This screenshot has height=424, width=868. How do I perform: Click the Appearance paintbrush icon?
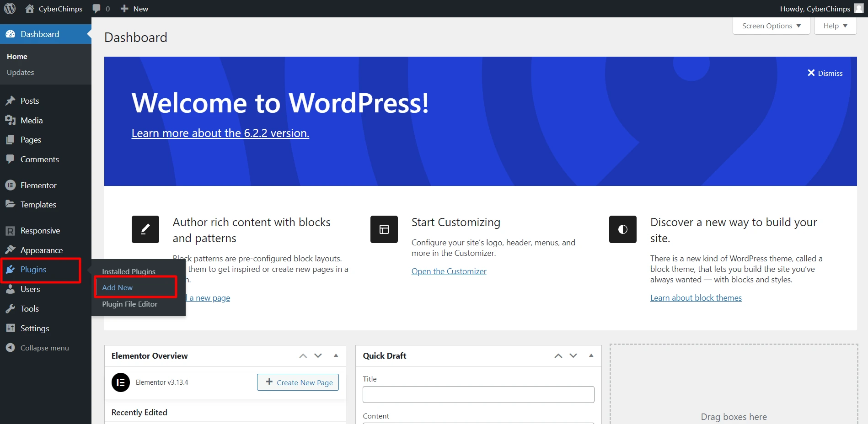click(11, 250)
